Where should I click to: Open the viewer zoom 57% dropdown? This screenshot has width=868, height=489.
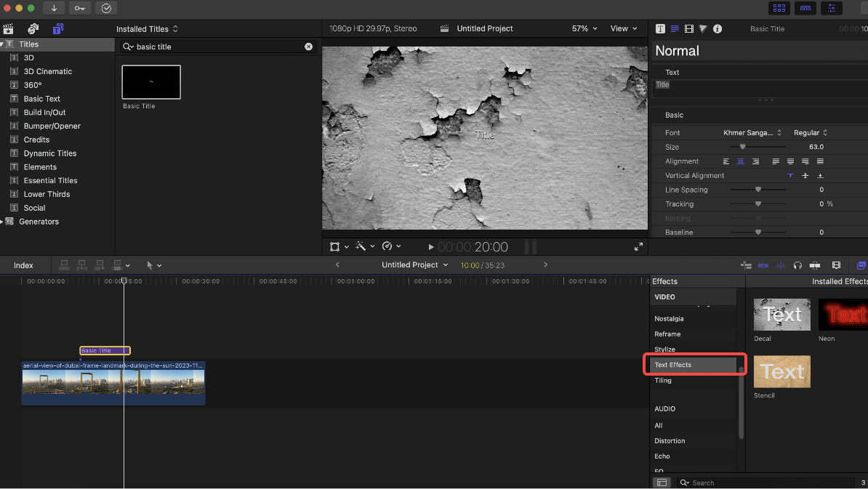click(x=584, y=29)
